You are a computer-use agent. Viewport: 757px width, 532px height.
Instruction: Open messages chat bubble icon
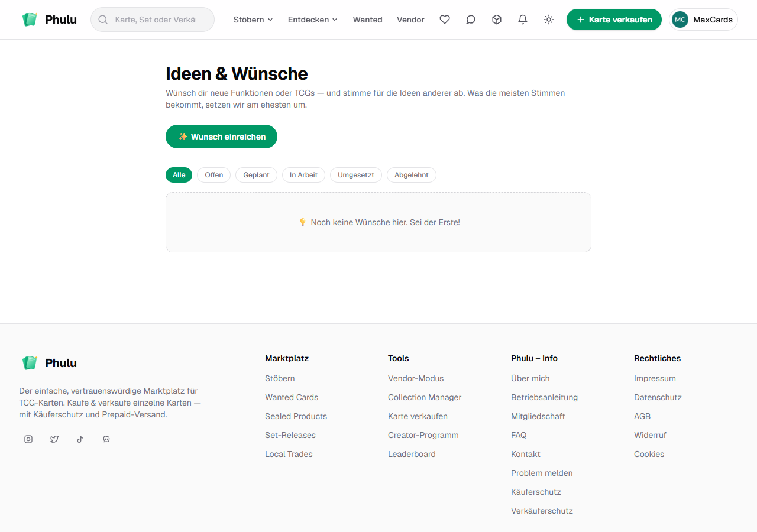(x=471, y=20)
